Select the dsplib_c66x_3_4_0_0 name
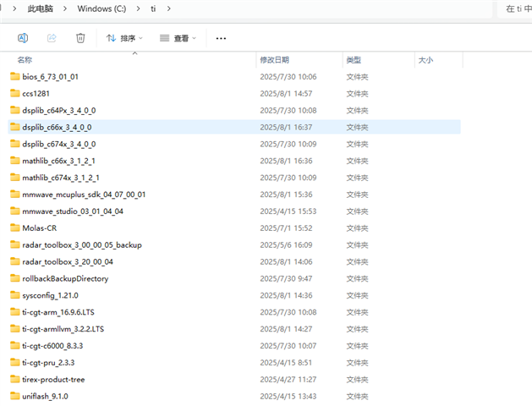This screenshot has height=406, width=532. point(57,128)
